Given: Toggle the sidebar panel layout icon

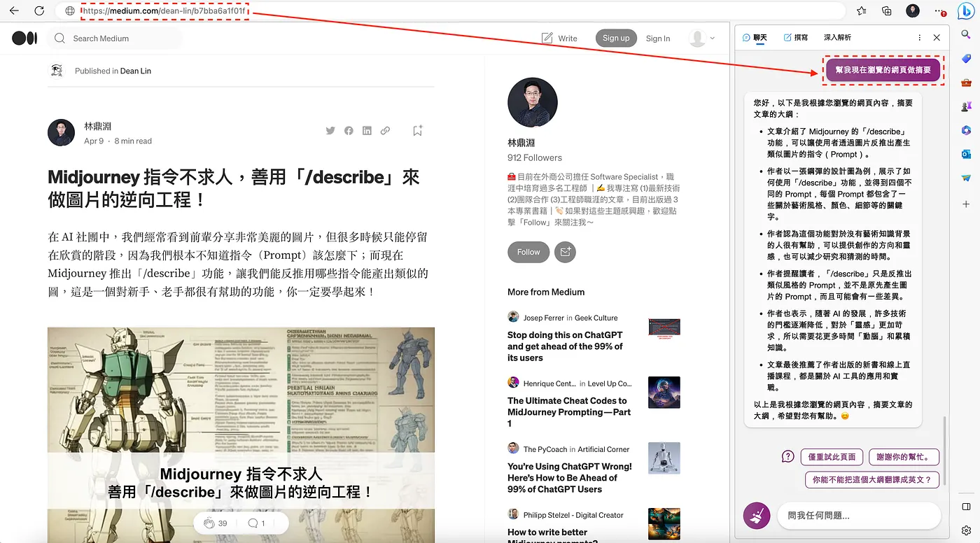Looking at the screenshot, I should tap(967, 507).
